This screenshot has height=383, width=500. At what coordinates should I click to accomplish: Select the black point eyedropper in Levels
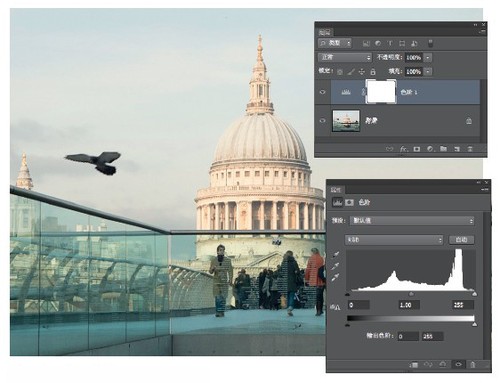336,255
